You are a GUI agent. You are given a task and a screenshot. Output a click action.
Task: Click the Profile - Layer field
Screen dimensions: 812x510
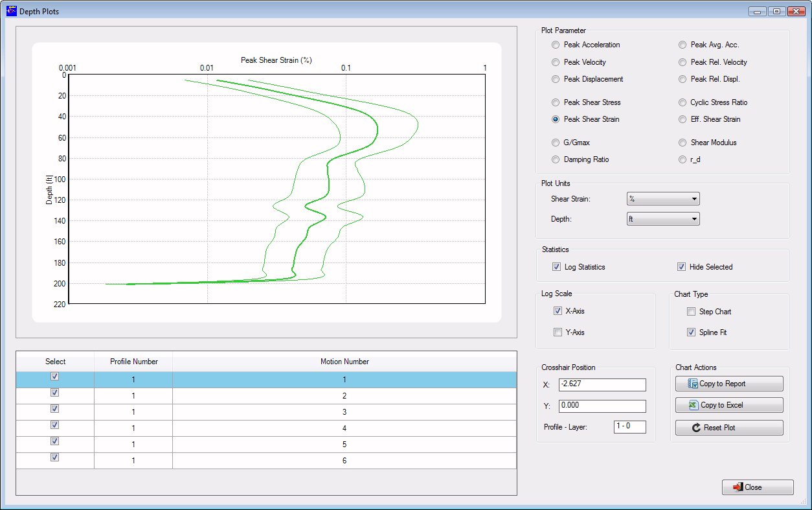629,427
